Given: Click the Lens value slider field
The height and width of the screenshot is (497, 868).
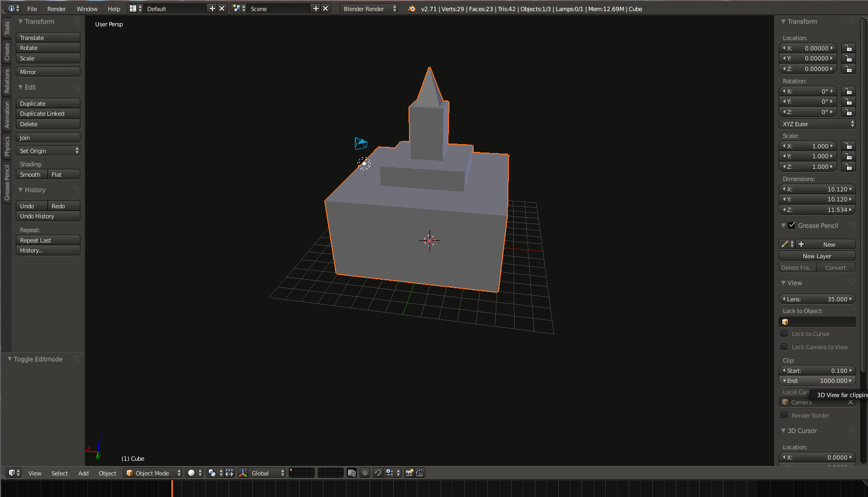Looking at the screenshot, I should tap(817, 299).
